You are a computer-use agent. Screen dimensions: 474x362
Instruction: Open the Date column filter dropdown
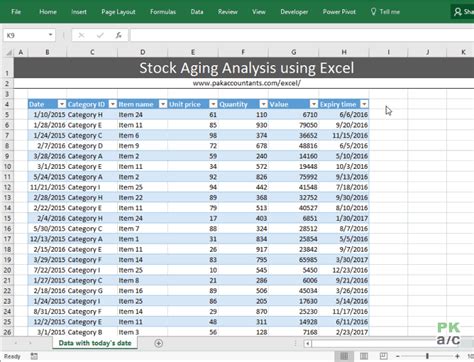click(62, 104)
